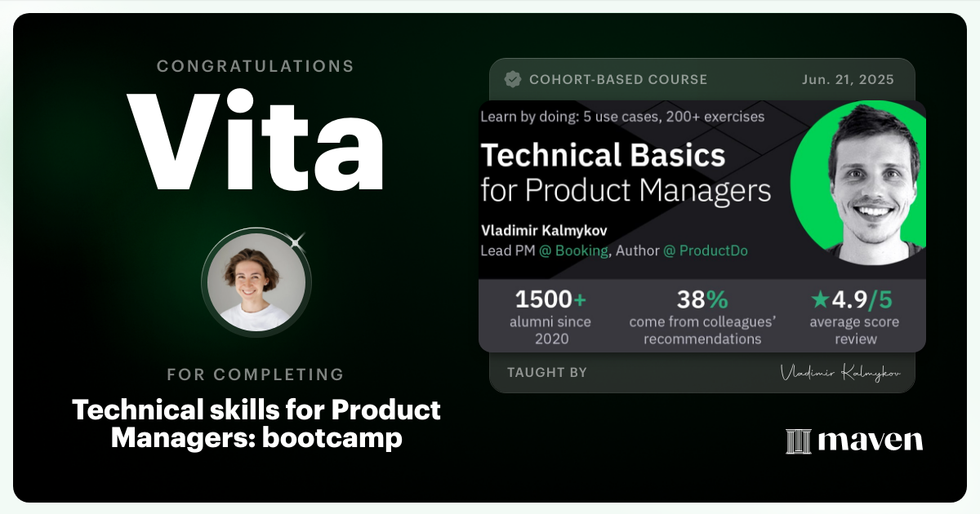Click the green percent symbol in 38%
Image resolution: width=980 pixels, height=514 pixels.
719,300
